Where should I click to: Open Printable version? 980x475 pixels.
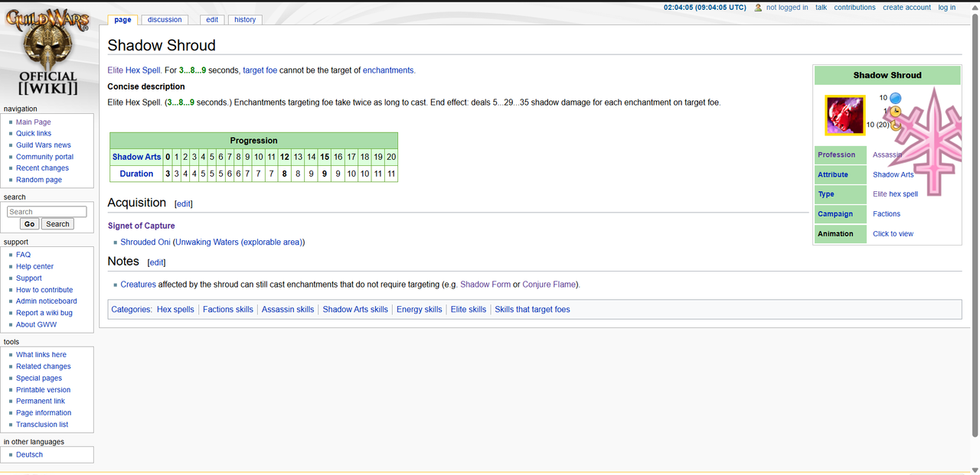click(44, 390)
